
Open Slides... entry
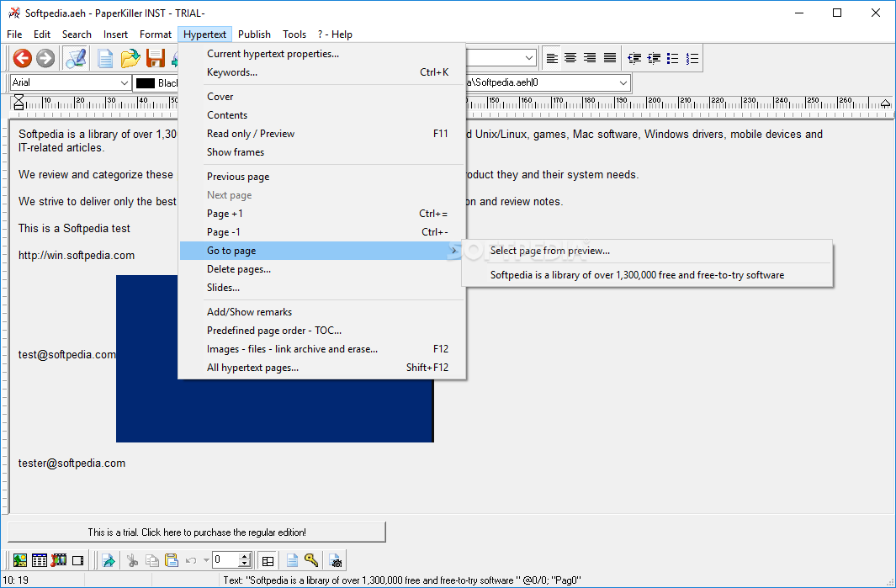322,288
